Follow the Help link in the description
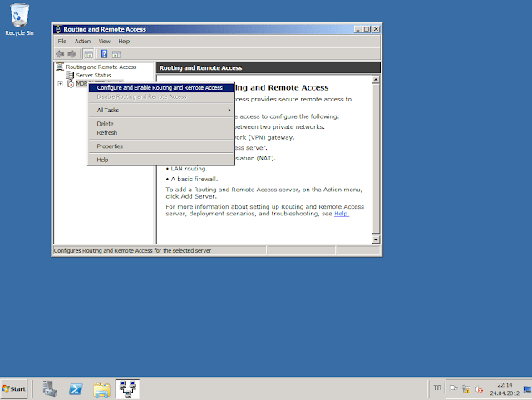 (x=342, y=214)
